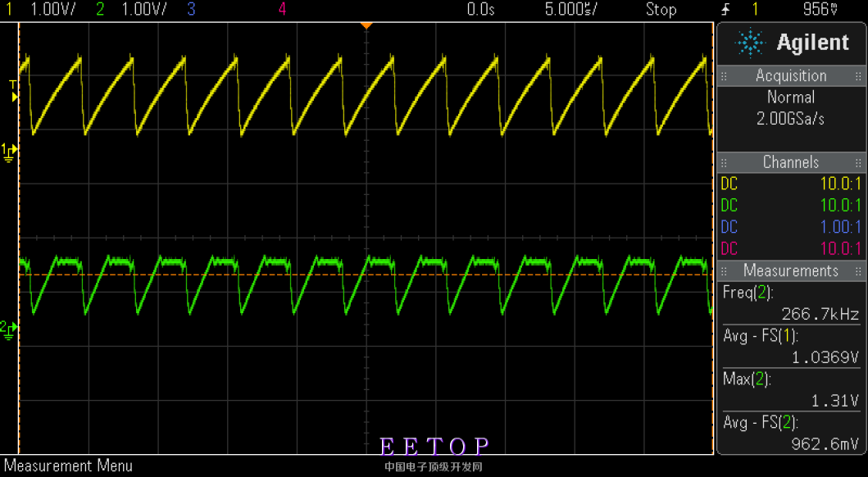
Task: Click grip dots left of Measurements header
Action: 724,271
